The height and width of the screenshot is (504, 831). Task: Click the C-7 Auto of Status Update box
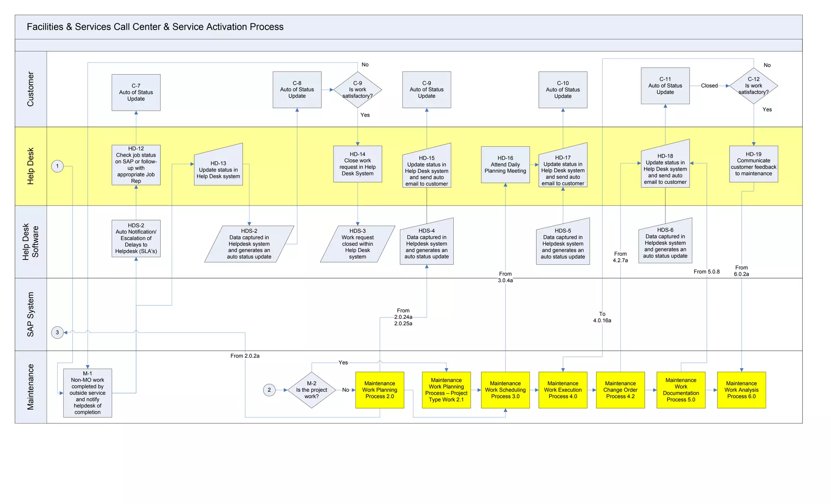pos(136,92)
